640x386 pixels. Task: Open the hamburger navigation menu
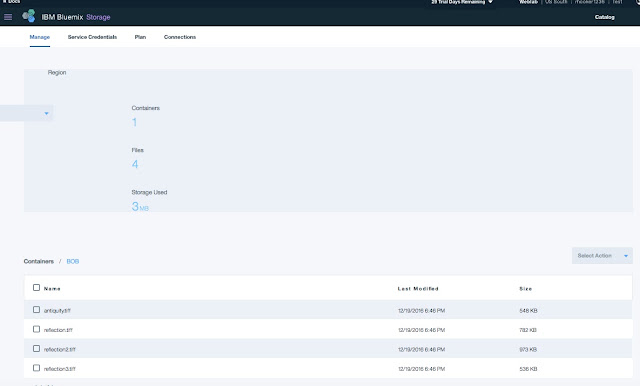pyautogui.click(x=8, y=17)
